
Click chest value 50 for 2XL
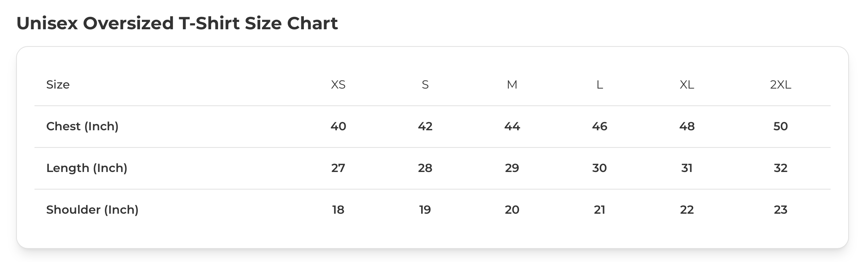tap(780, 126)
